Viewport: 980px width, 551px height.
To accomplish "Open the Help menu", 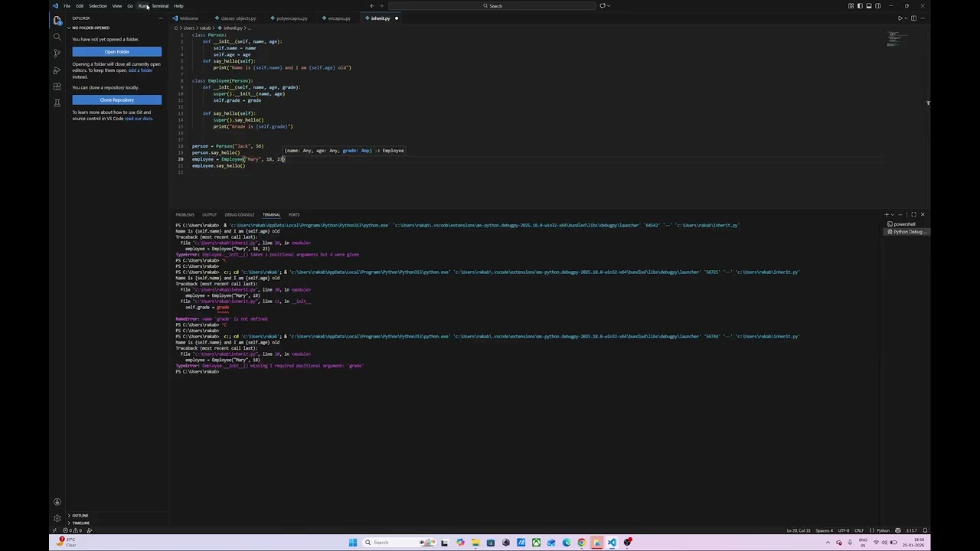I will click(178, 5).
